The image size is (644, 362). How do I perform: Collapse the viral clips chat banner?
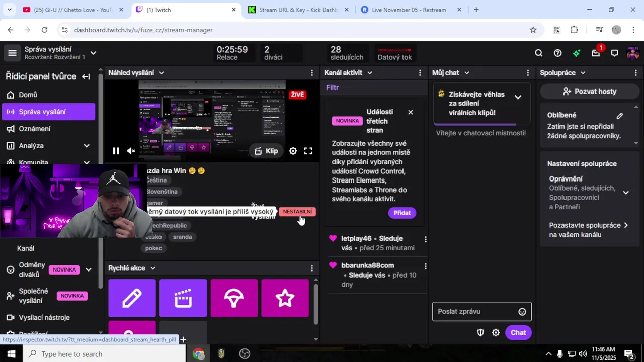click(518, 97)
